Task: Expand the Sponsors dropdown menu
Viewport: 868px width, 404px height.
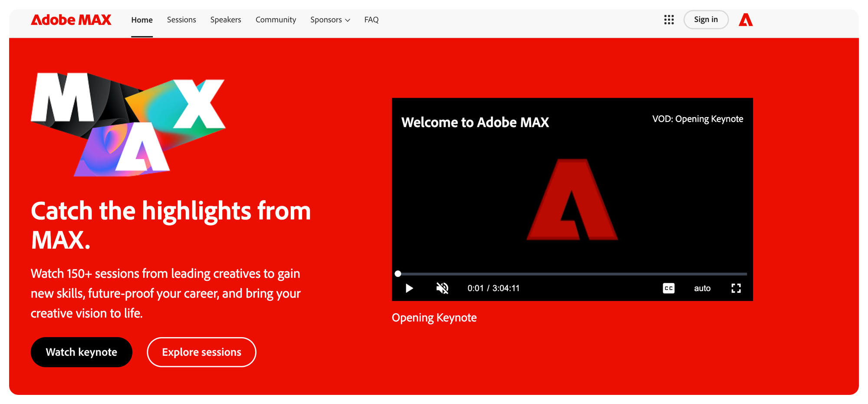Action: click(330, 20)
